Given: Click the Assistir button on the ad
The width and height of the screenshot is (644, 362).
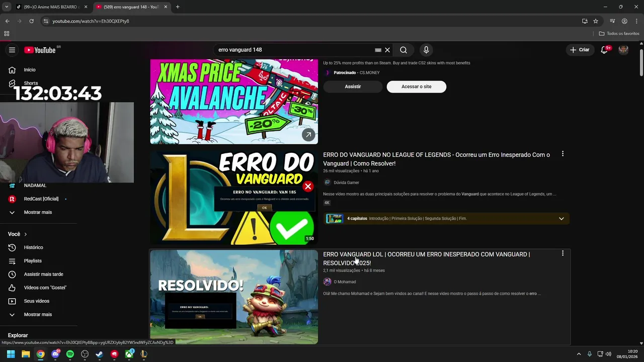Looking at the screenshot, I should pyautogui.click(x=353, y=86).
